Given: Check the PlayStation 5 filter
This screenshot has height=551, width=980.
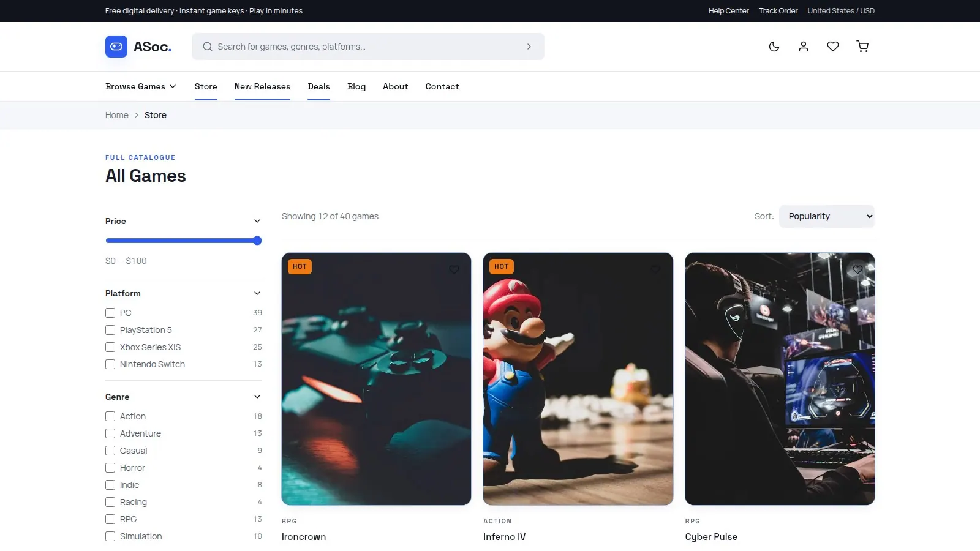Looking at the screenshot, I should pyautogui.click(x=110, y=330).
